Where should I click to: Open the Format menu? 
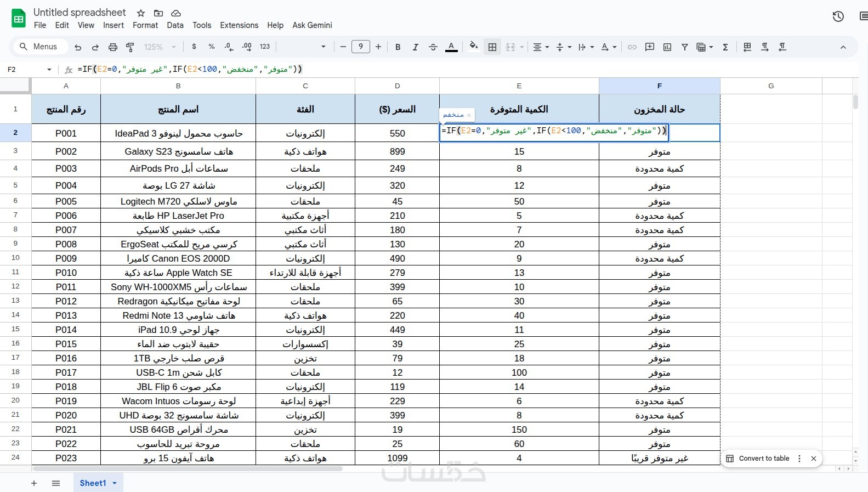(x=145, y=25)
